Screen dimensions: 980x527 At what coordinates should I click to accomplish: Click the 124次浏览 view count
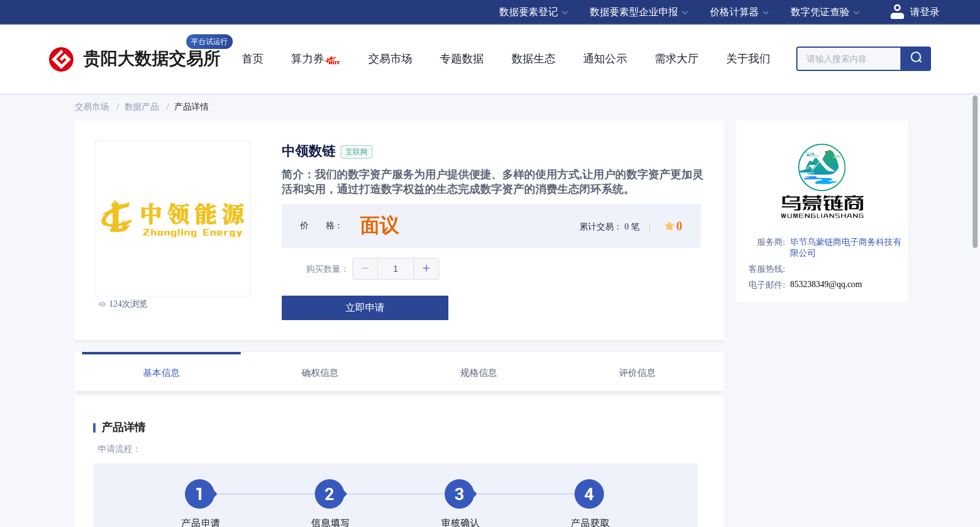tap(128, 304)
